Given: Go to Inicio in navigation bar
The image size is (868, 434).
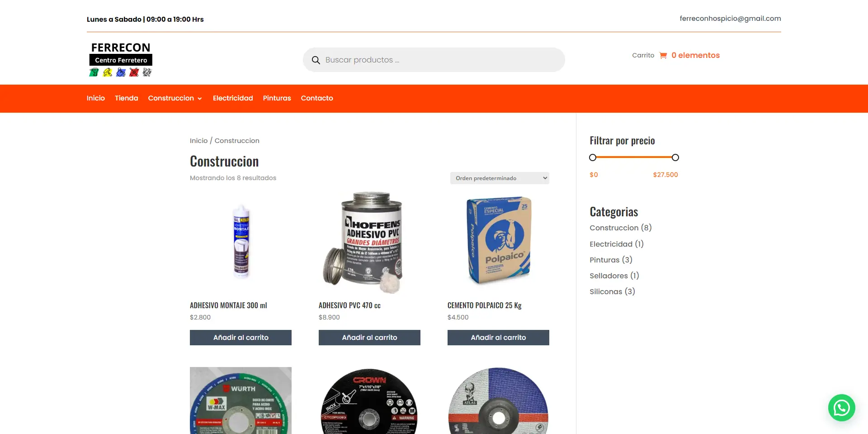Looking at the screenshot, I should 96,98.
